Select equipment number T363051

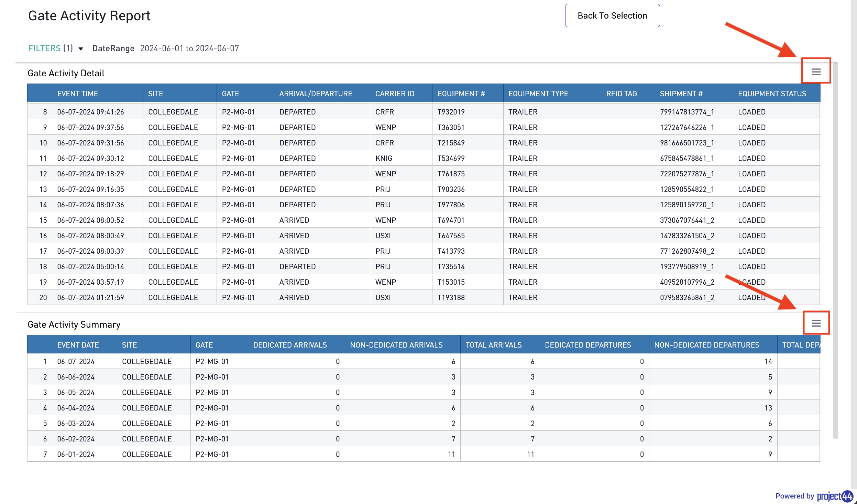tap(451, 127)
